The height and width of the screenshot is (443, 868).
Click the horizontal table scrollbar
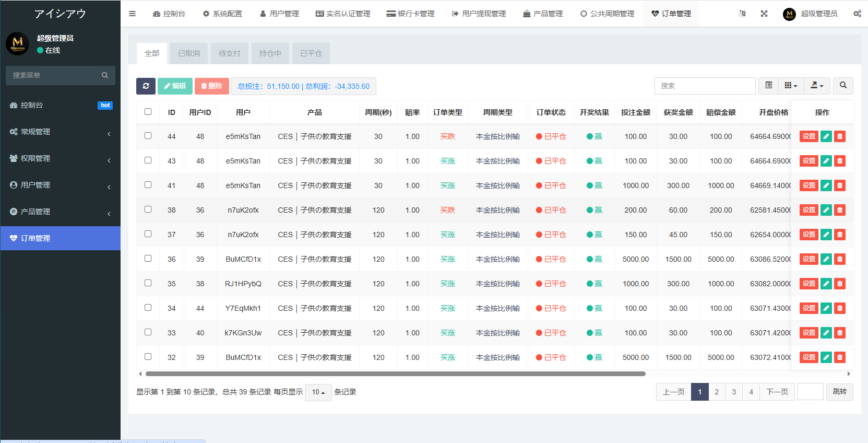click(x=395, y=374)
